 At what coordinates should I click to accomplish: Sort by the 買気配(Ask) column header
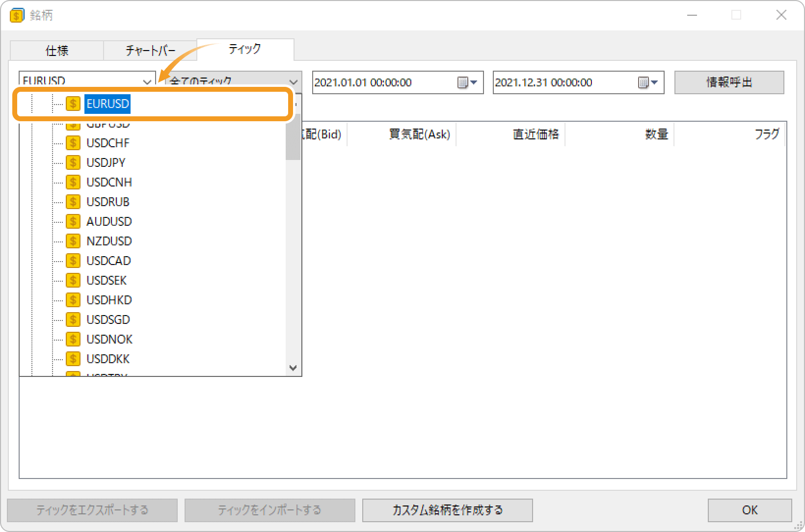(402, 134)
